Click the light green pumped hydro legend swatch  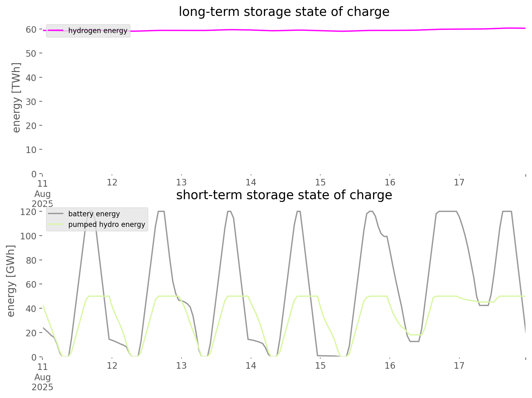(56, 224)
